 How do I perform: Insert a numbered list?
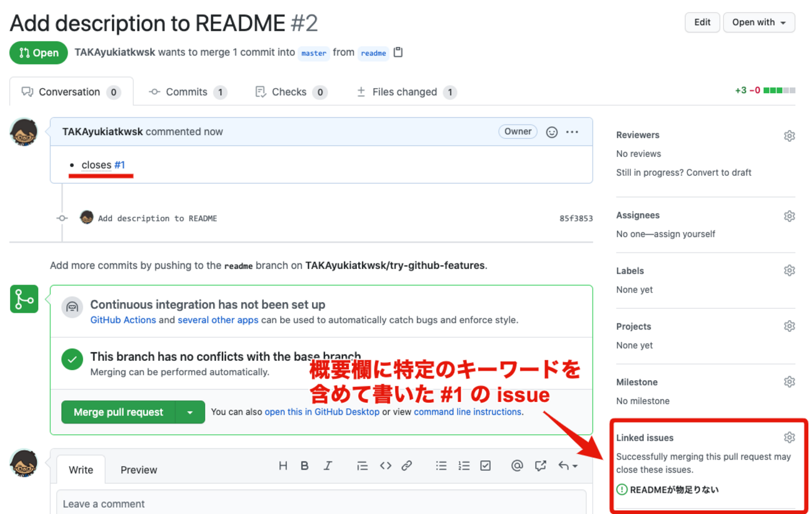point(464,466)
